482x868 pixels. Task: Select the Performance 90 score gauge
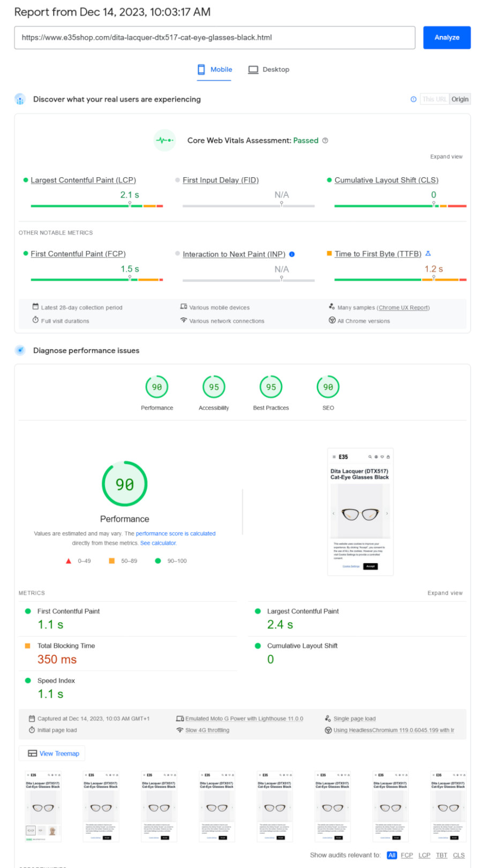point(157,387)
